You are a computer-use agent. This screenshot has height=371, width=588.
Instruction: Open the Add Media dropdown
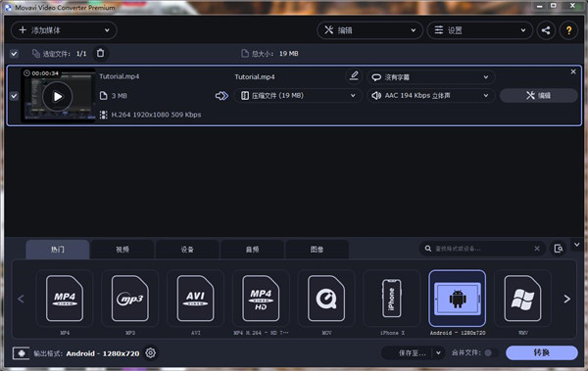pyautogui.click(x=64, y=30)
